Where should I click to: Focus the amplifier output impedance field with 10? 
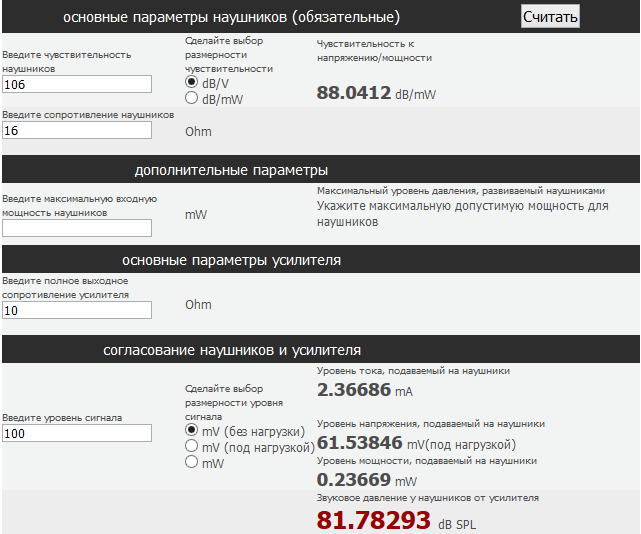tap(77, 310)
